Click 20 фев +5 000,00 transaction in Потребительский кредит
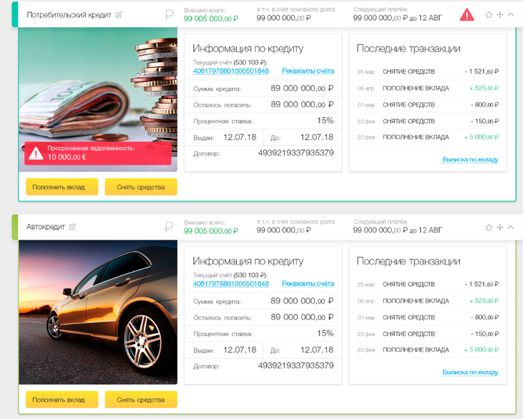Viewport: 524px width, 420px height. coord(428,137)
